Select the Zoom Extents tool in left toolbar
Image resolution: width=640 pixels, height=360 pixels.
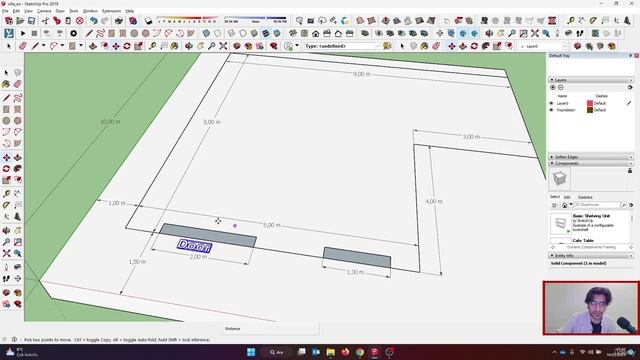click(6, 253)
